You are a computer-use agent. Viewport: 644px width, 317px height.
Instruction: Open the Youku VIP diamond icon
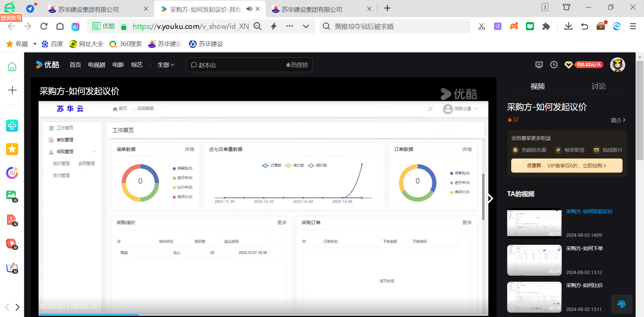pyautogui.click(x=569, y=65)
